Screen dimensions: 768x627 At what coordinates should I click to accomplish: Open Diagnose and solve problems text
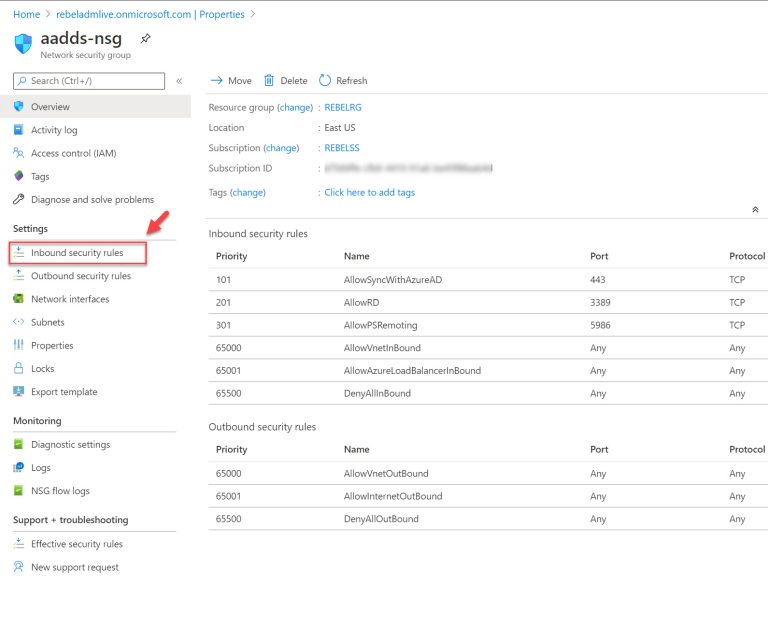(x=93, y=199)
